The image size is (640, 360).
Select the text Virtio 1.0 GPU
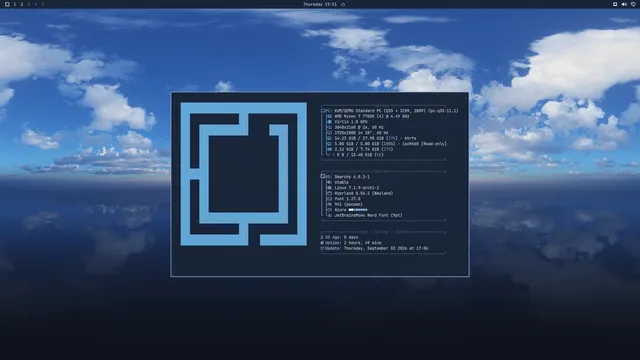pos(351,122)
